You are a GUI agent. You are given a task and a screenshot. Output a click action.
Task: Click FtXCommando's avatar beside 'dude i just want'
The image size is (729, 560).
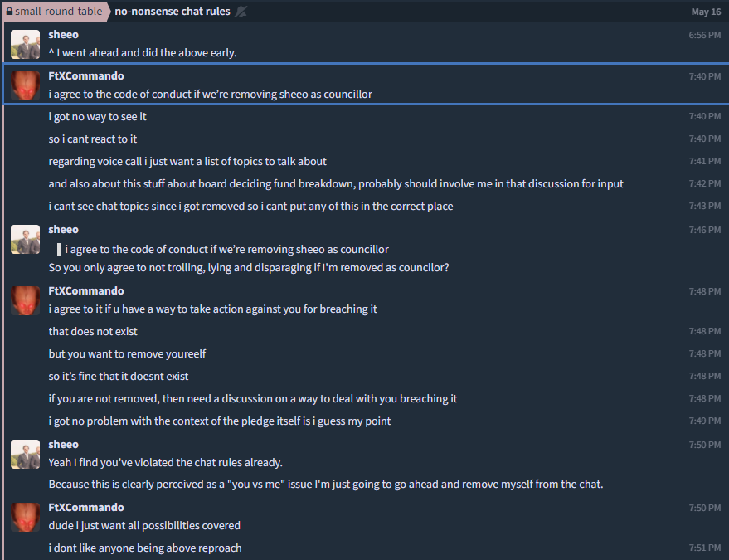point(25,517)
